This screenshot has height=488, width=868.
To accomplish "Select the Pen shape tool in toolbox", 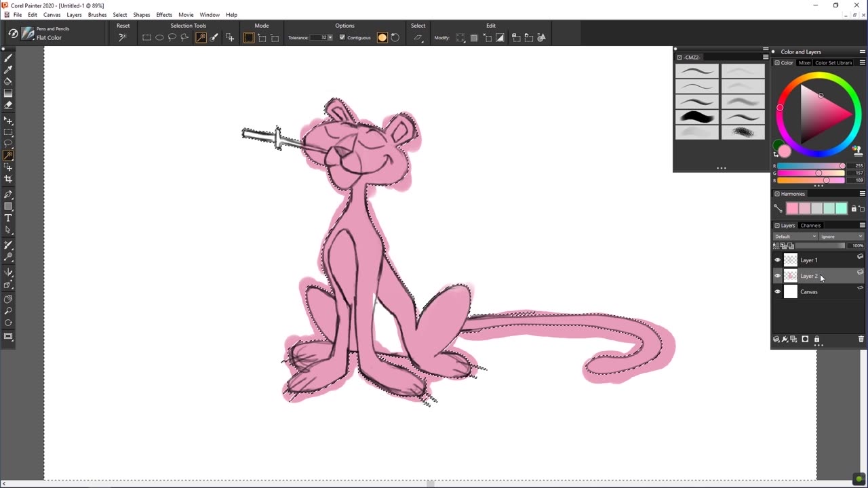I will (x=8, y=195).
